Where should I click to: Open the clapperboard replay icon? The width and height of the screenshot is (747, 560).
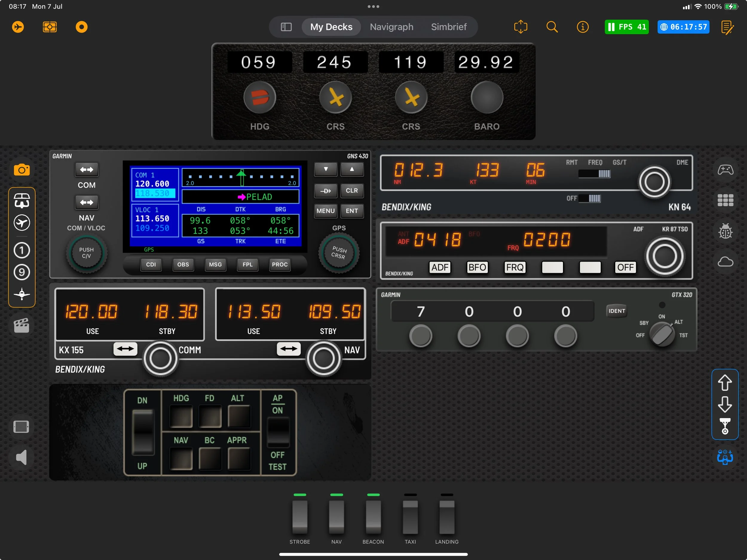(x=21, y=326)
